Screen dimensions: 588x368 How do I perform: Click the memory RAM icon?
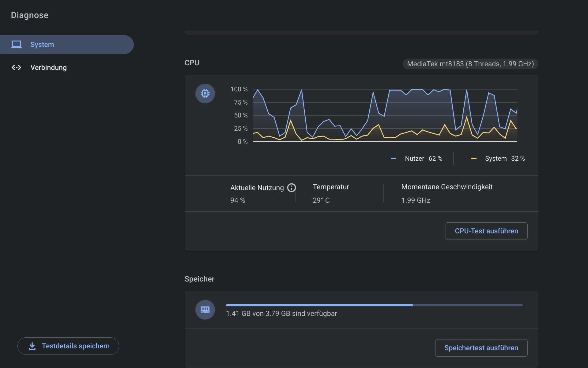(x=205, y=310)
